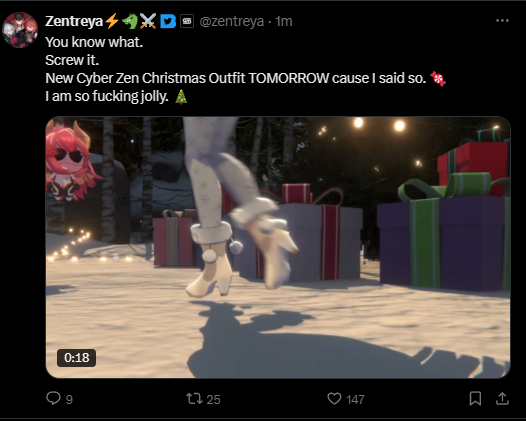Viewport: 526px width, 421px height.
Task: Click the square affiliate badge beside the name
Action: pos(187,21)
